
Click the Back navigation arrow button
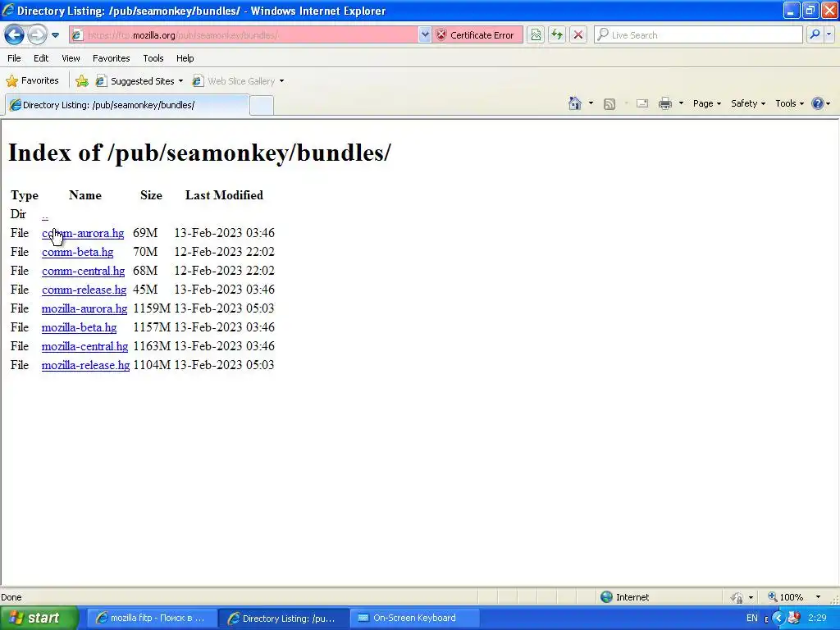click(x=15, y=34)
